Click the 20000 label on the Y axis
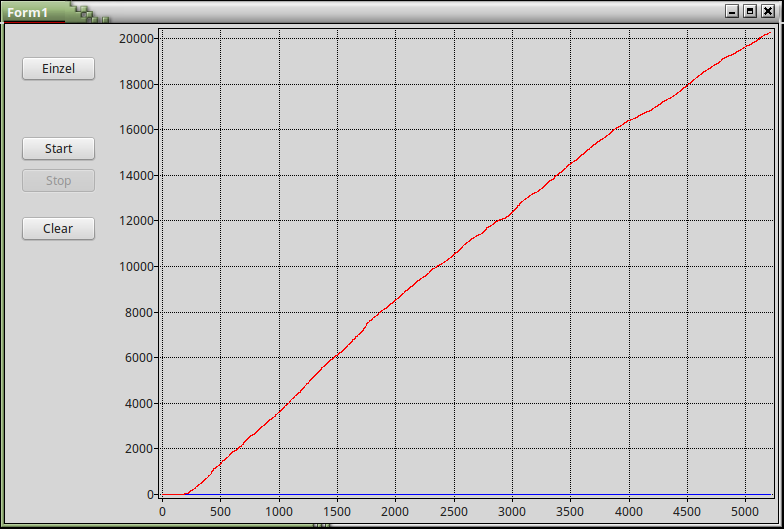 coord(135,38)
